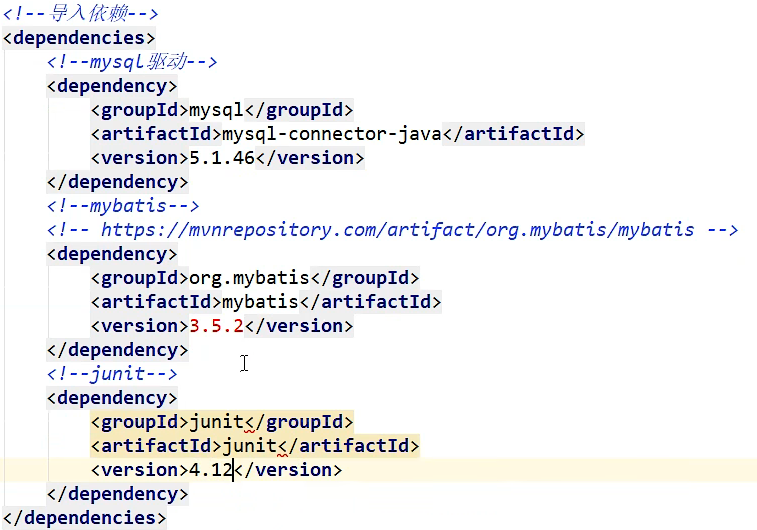Click the closing </dependencies> tag
The width and height of the screenshot is (757, 530).
[x=84, y=517]
